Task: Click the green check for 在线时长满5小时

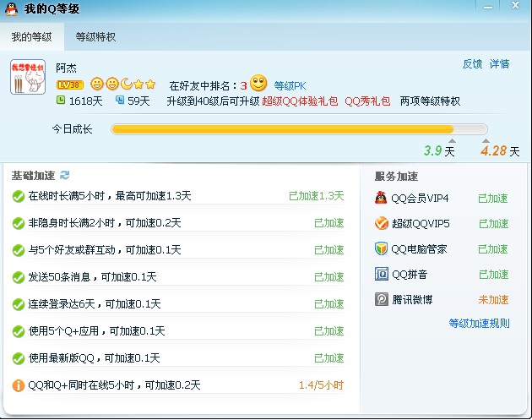Action: [19, 196]
